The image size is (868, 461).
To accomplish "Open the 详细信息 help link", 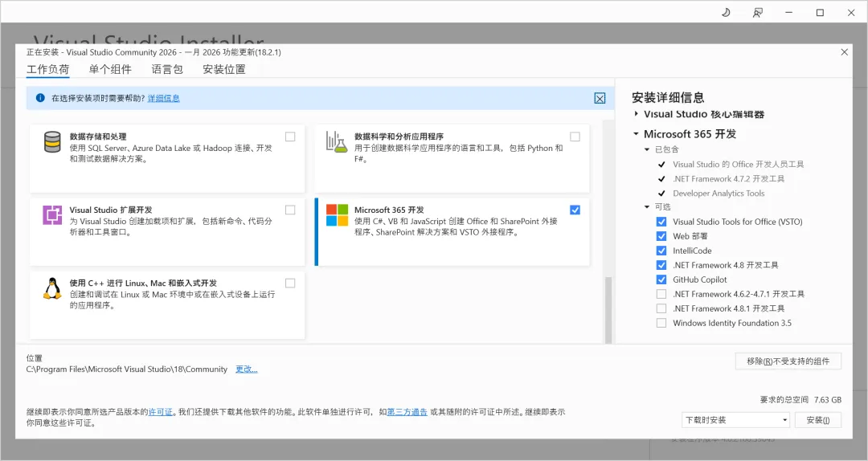I will [164, 99].
